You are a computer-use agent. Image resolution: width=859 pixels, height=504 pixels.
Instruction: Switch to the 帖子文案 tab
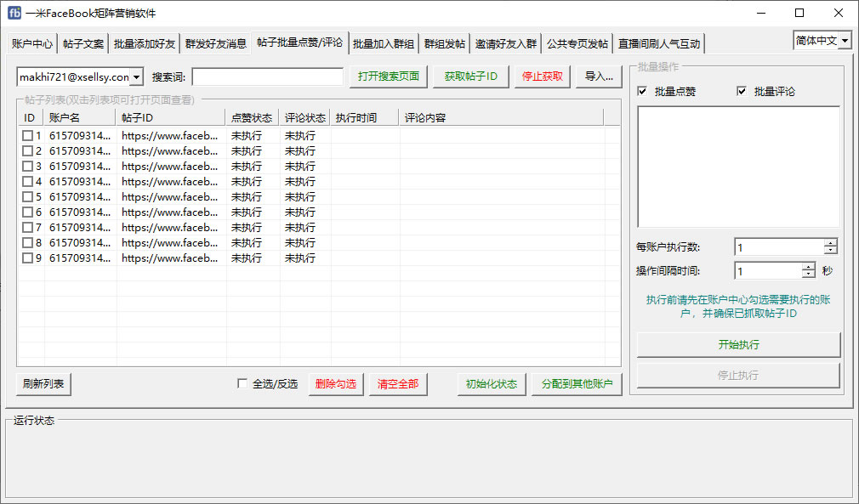82,44
